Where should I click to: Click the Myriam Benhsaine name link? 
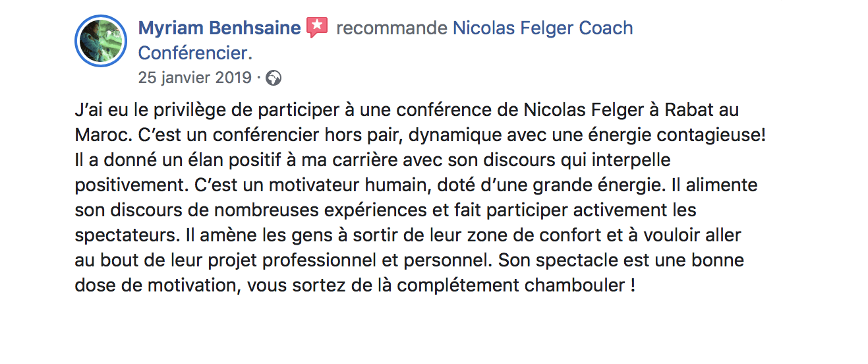pyautogui.click(x=219, y=28)
